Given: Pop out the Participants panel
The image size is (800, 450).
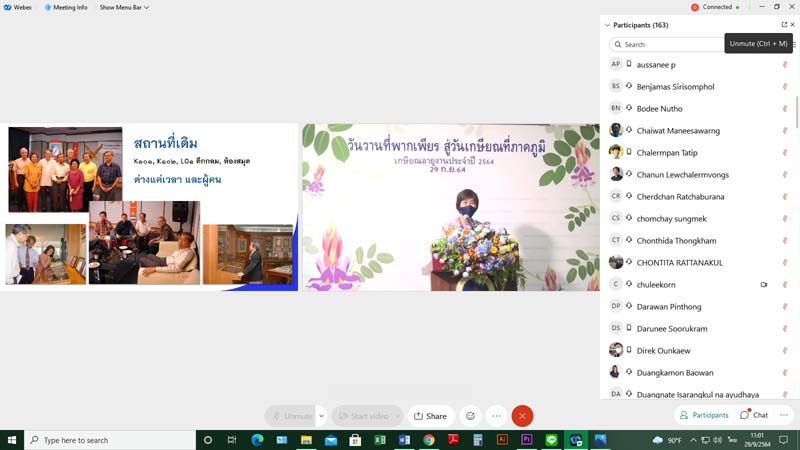Looking at the screenshot, I should 784,25.
